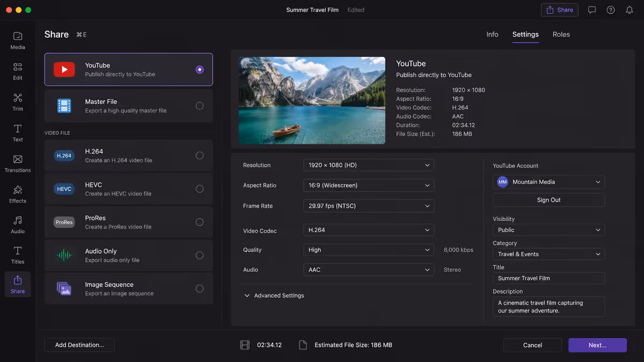Select the Audio Only radio button
This screenshot has height=362, width=644.
click(200, 255)
